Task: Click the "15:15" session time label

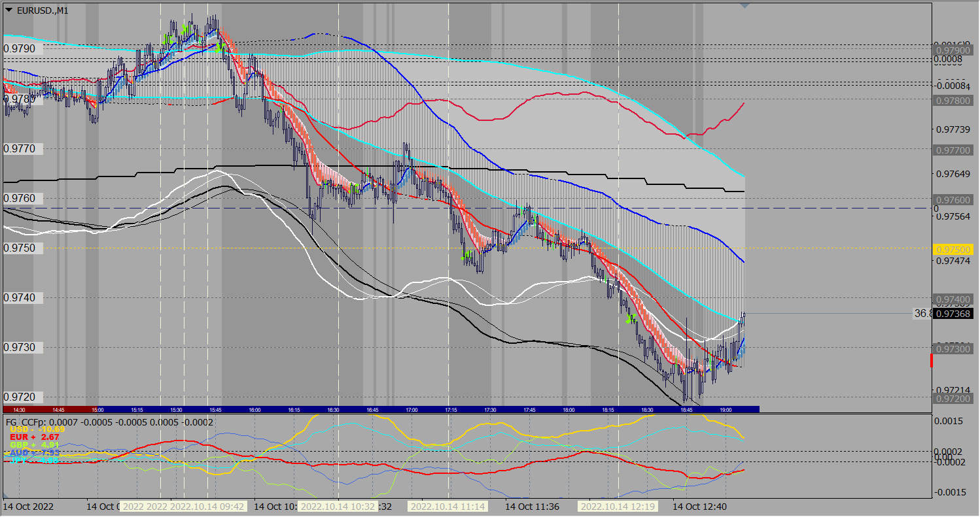Action: click(137, 410)
